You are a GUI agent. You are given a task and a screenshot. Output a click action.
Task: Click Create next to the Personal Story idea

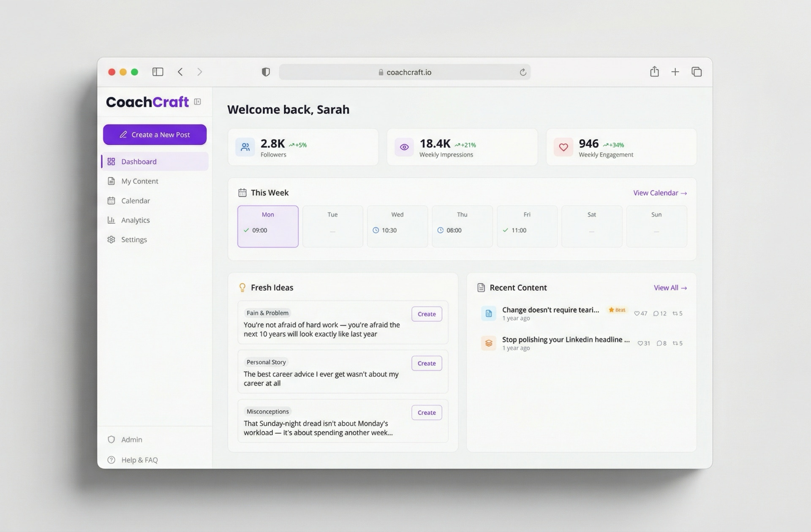pyautogui.click(x=426, y=363)
